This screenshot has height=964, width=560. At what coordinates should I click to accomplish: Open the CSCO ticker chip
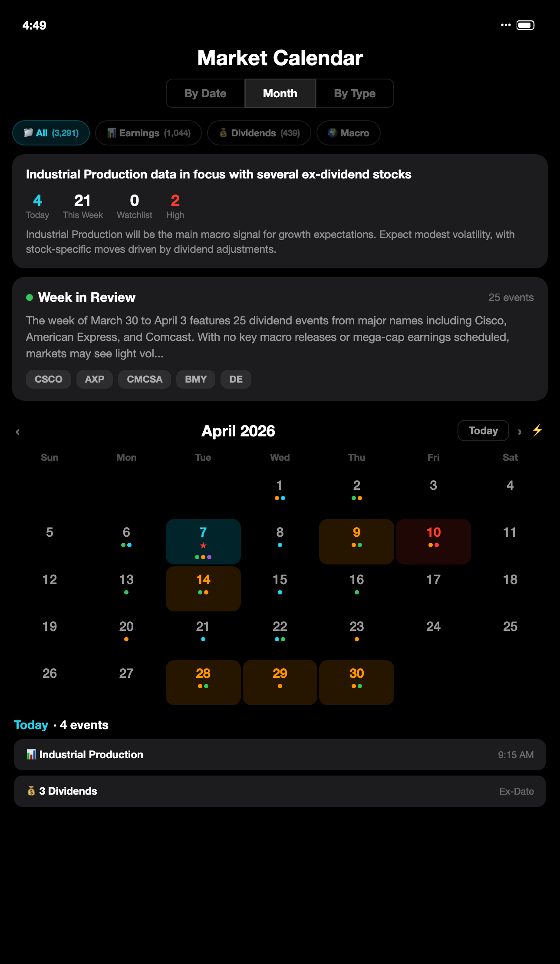pos(48,379)
